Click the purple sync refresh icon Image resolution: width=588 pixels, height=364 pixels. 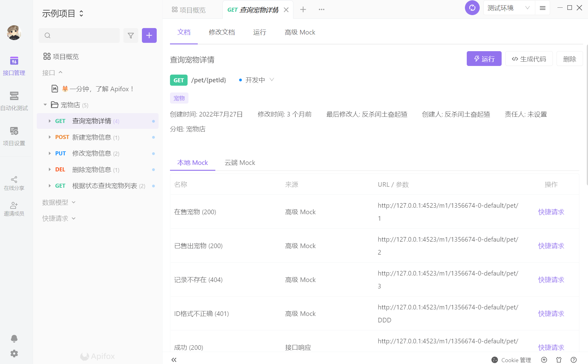click(x=472, y=8)
